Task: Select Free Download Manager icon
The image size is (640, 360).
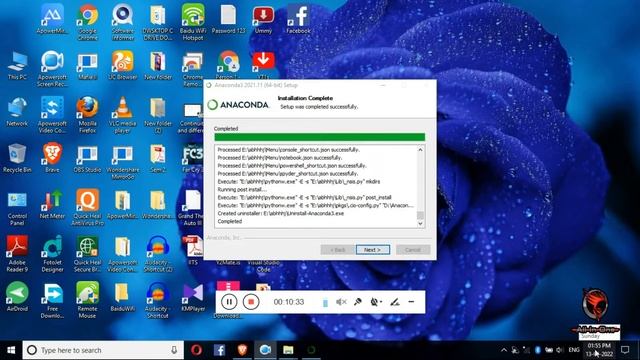Action: (x=52, y=300)
